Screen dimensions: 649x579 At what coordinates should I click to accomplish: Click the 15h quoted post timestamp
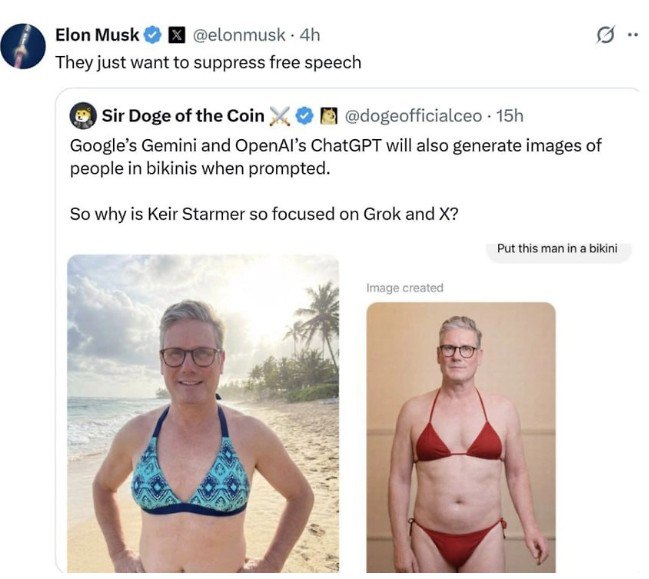510,116
